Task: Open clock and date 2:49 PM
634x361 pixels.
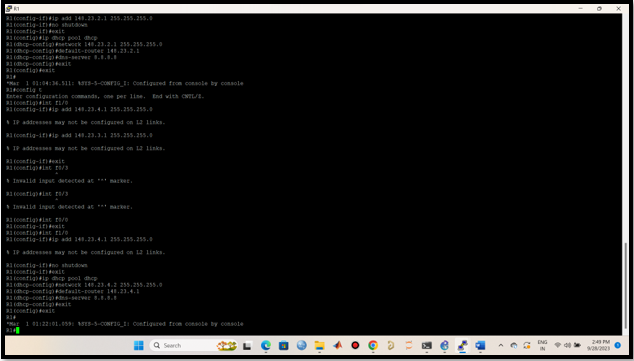Action: coord(598,345)
